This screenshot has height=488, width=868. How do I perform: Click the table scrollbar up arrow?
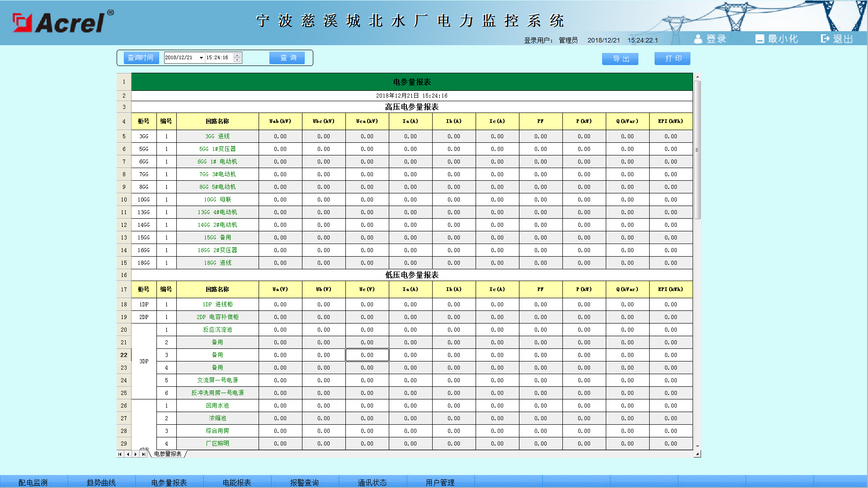(697, 77)
